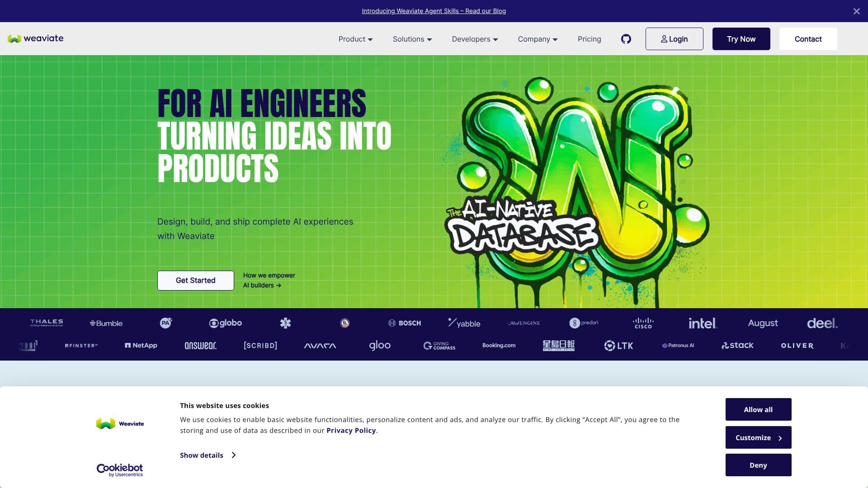The height and width of the screenshot is (488, 868).
Task: Click the Thales logo
Action: click(x=47, y=323)
